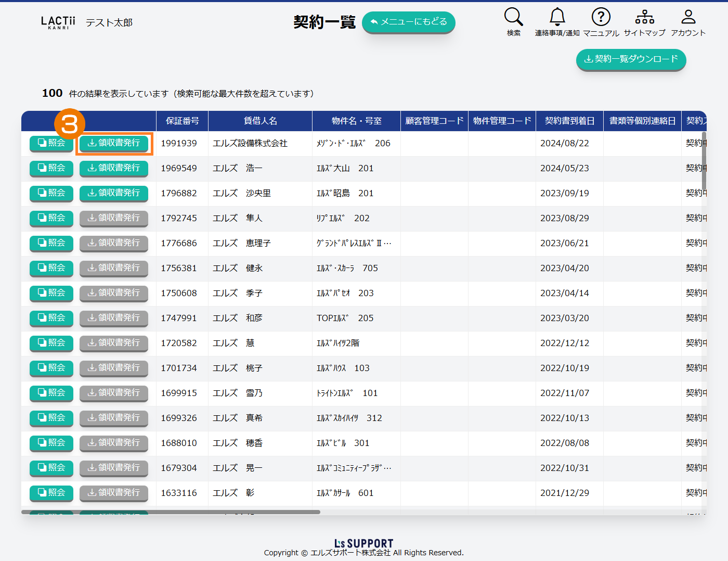Open the notifications bell icon
Viewport: 728px width, 561px height.
tap(557, 17)
